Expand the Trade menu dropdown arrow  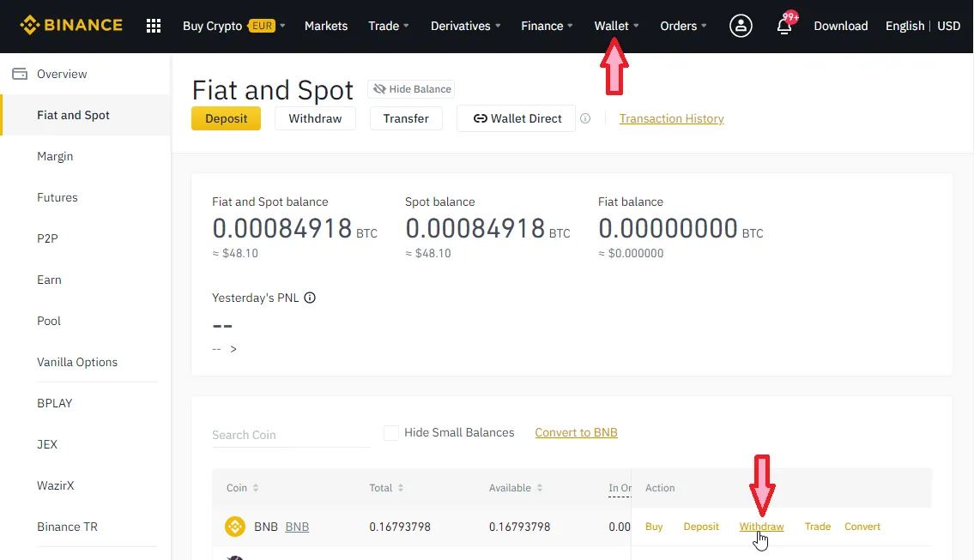click(x=406, y=26)
